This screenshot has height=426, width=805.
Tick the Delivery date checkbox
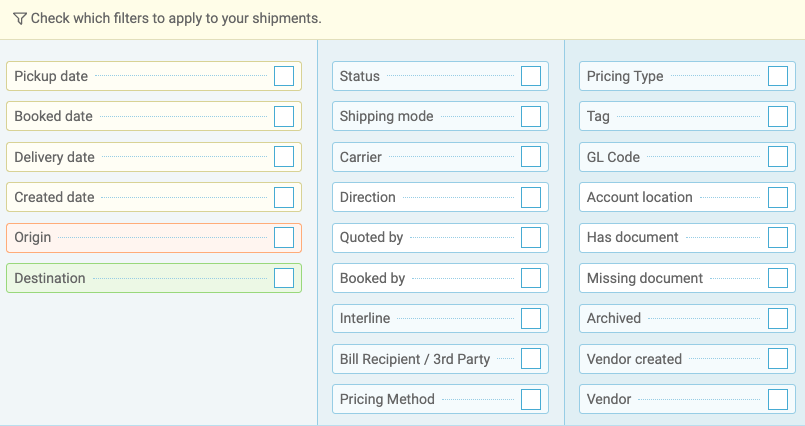pyautogui.click(x=284, y=157)
